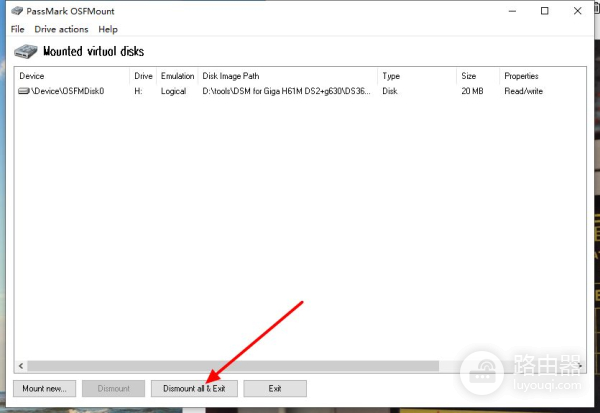Click the Properties column header
The height and width of the screenshot is (413, 600).
(x=540, y=76)
